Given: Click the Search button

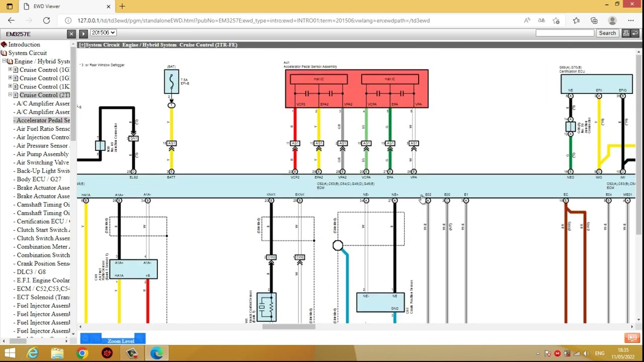Looking at the screenshot, I should coord(607,33).
